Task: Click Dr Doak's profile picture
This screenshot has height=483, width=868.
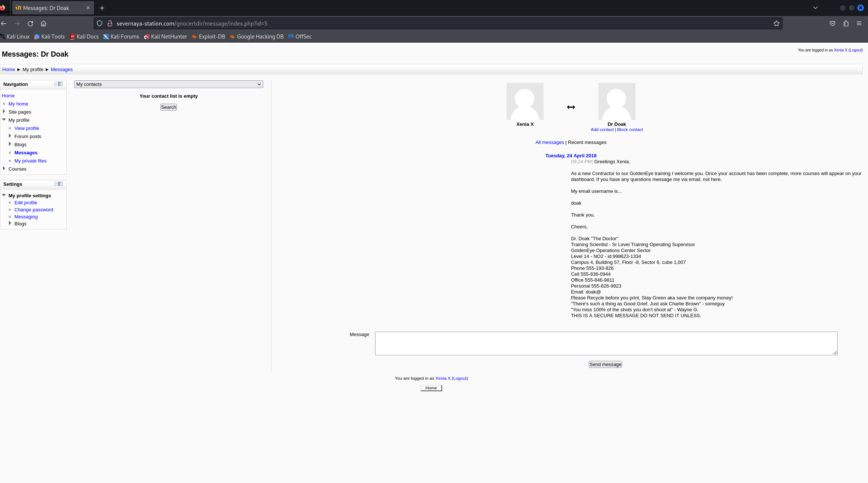Action: (x=617, y=101)
